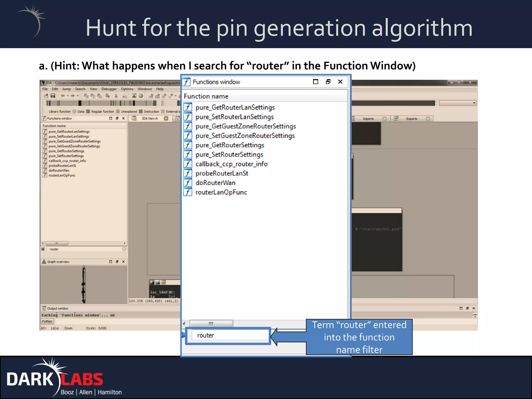
Task: Open the File menu in IDA
Action: click(45, 89)
